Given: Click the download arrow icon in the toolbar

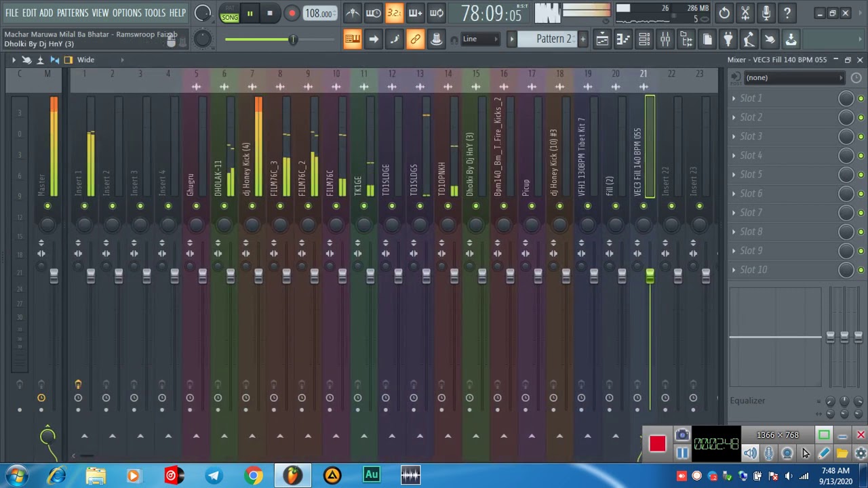Looking at the screenshot, I should pos(791,40).
